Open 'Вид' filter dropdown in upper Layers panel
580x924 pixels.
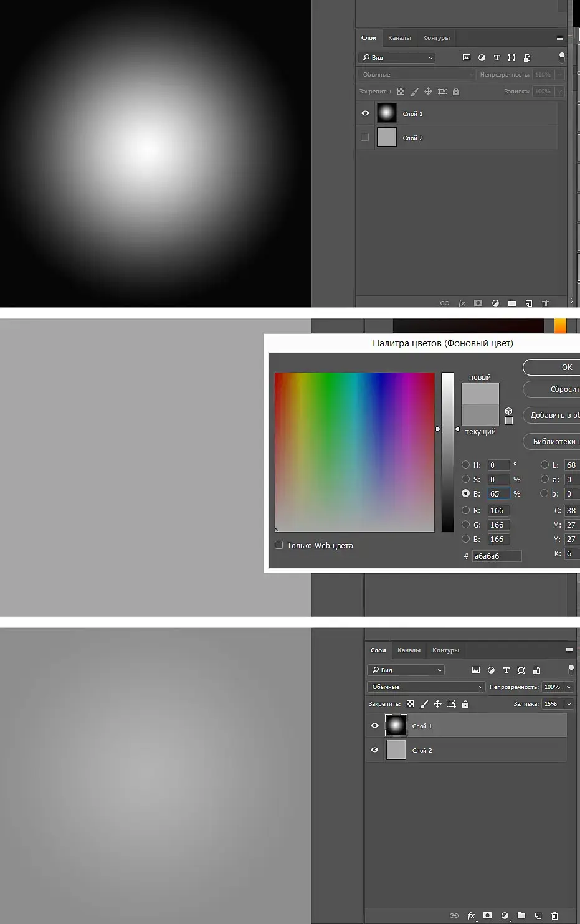click(397, 57)
